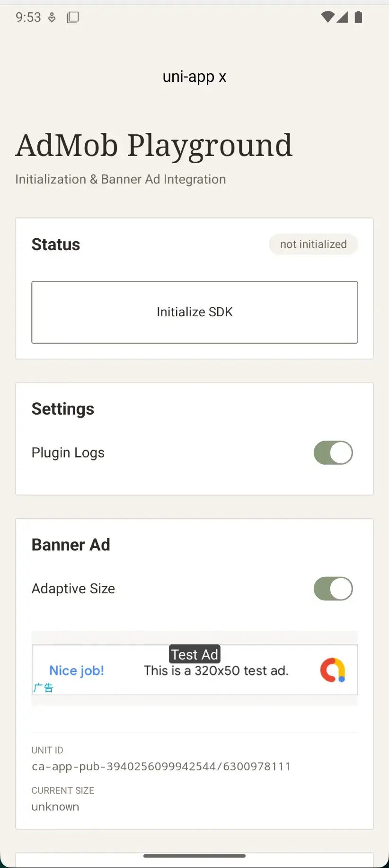Tap the 'uni-app x' title bar
The height and width of the screenshot is (868, 389).
tap(194, 77)
